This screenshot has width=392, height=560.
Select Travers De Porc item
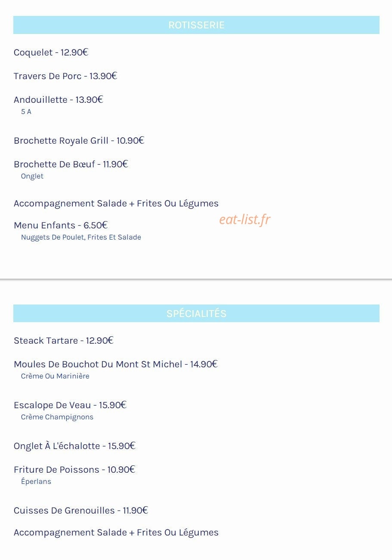pyautogui.click(x=65, y=76)
